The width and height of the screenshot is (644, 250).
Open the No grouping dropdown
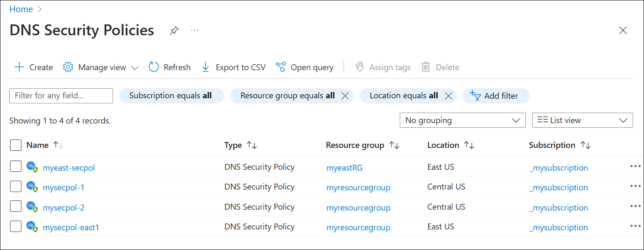(x=462, y=120)
